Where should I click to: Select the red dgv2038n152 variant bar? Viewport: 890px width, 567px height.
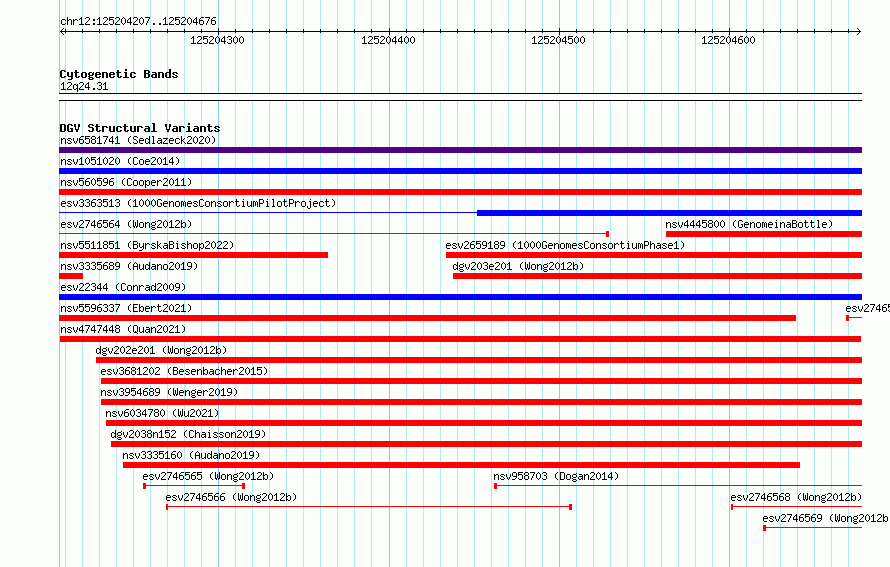point(486,444)
